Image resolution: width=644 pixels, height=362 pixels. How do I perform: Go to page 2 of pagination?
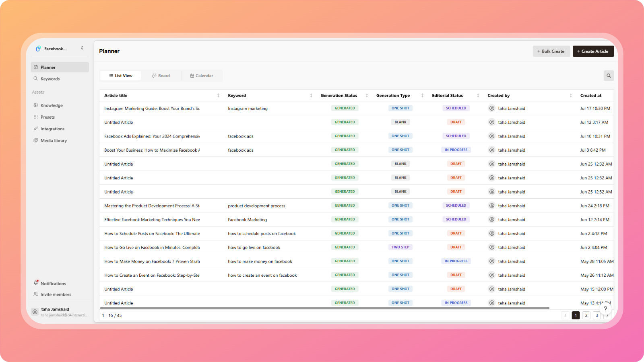(586, 315)
